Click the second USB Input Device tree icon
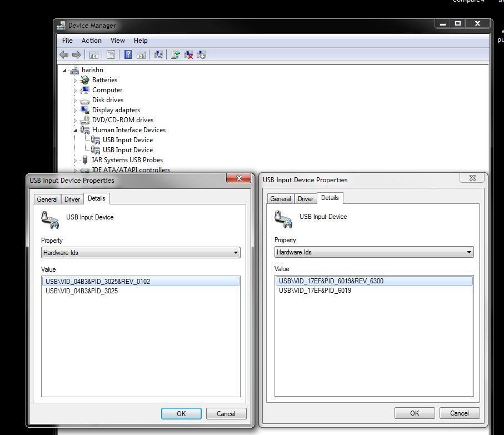 [96, 149]
